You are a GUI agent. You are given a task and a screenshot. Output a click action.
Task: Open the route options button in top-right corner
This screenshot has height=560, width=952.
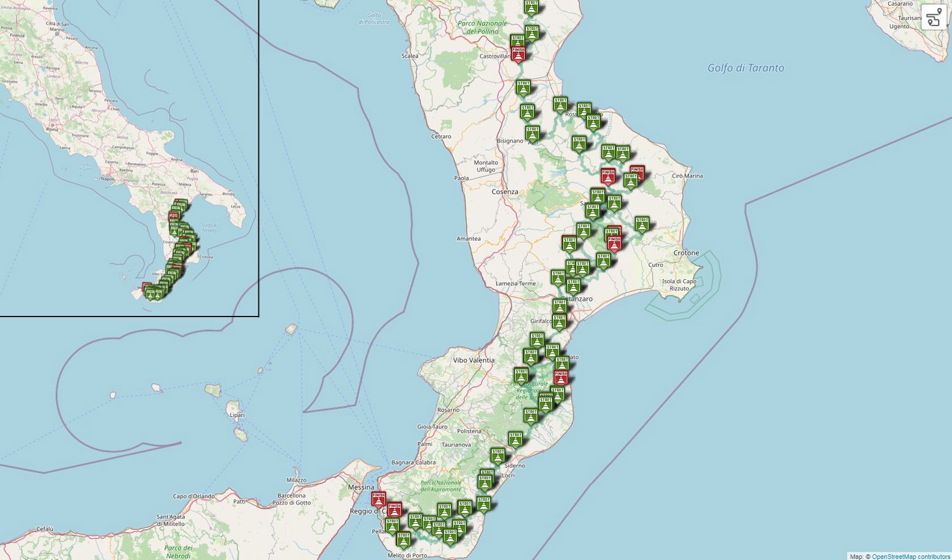(x=934, y=17)
